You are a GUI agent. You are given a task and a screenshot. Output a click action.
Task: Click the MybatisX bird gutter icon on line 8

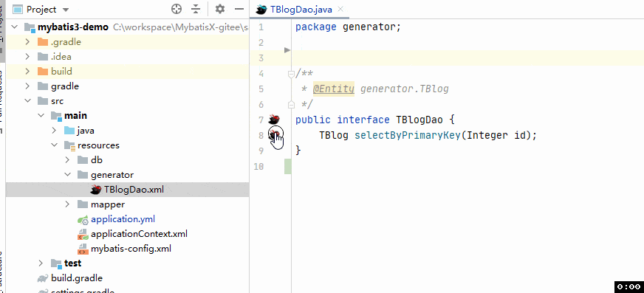[274, 134]
